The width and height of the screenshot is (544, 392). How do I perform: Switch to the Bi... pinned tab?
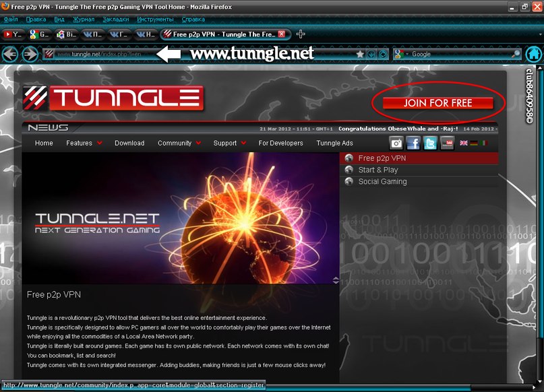66,34
